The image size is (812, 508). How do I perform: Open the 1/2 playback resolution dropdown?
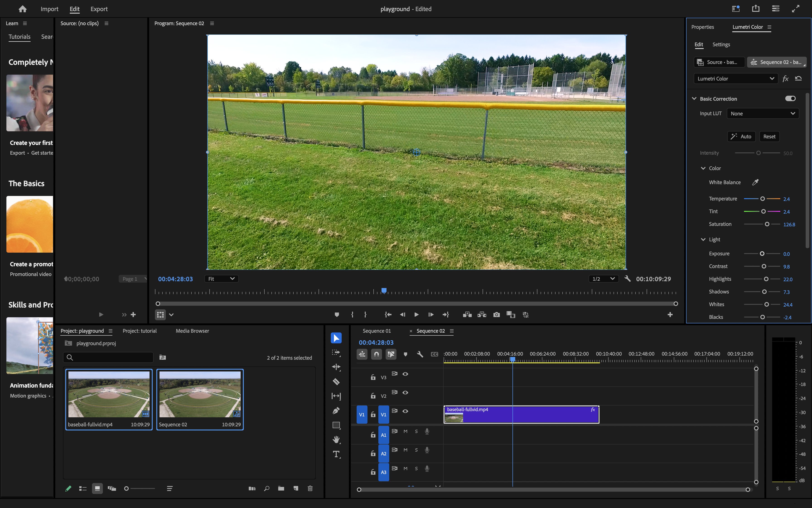pyautogui.click(x=604, y=279)
